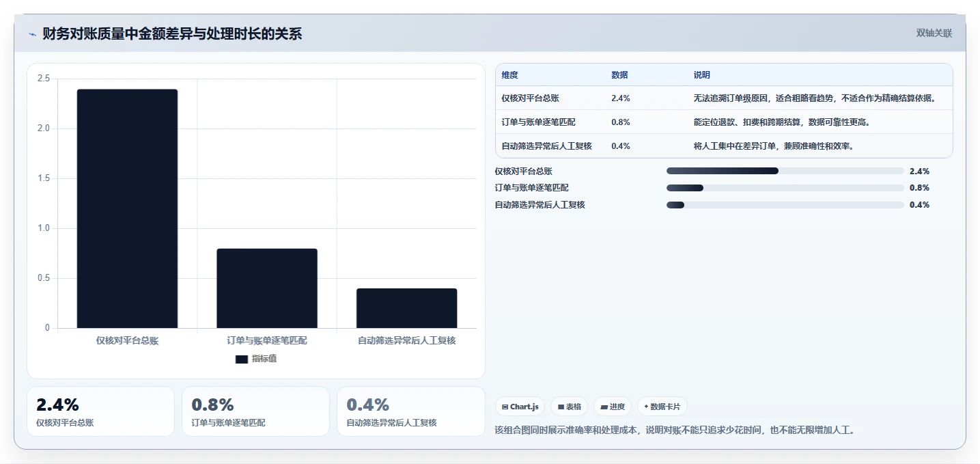Click the 2.4% cell in the table

[621, 98]
